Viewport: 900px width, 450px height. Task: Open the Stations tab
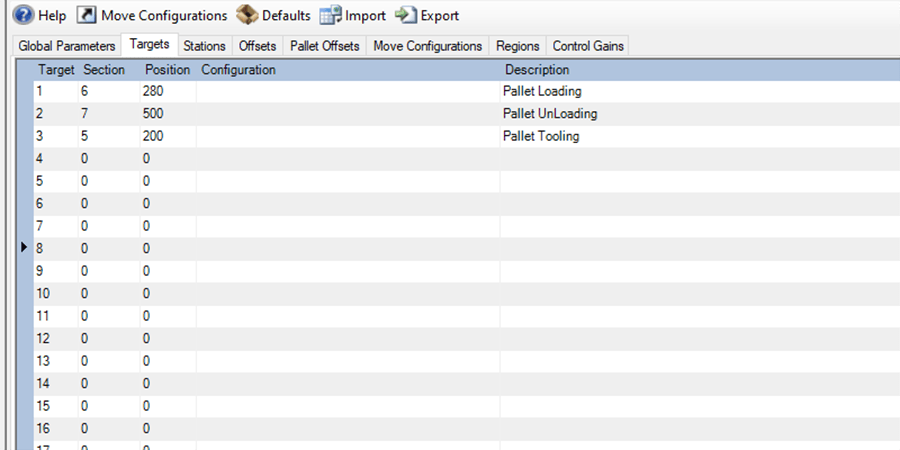(x=204, y=46)
